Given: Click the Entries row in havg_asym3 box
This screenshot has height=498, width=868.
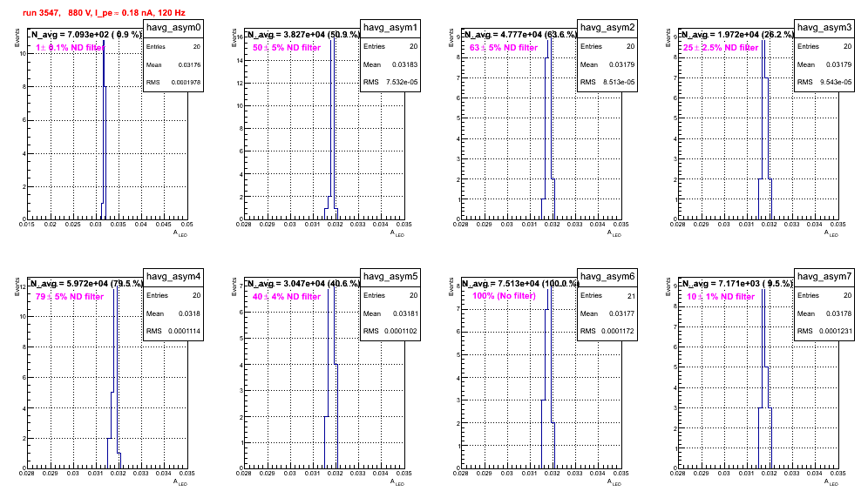Looking at the screenshot, I should click(x=824, y=47).
